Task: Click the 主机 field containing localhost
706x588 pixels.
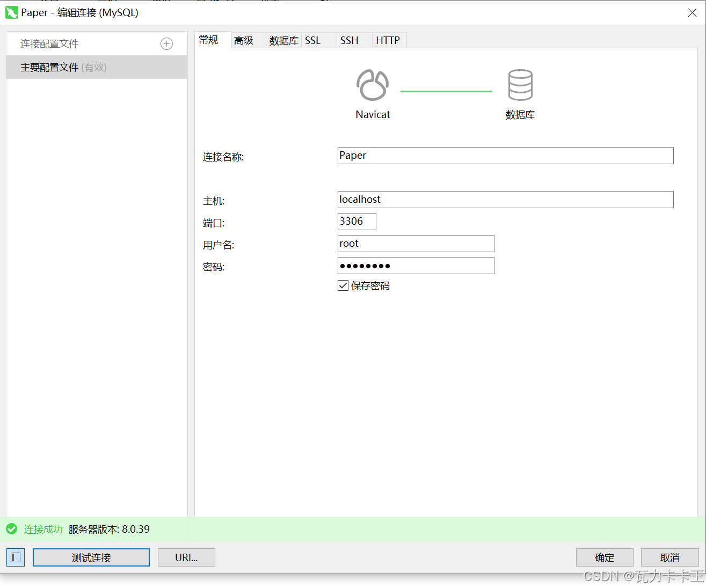Action: (x=505, y=200)
